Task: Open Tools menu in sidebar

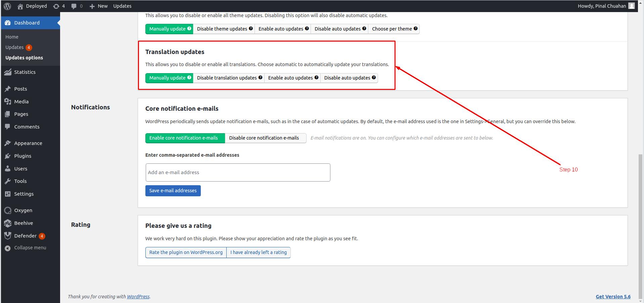Action: coord(30,181)
